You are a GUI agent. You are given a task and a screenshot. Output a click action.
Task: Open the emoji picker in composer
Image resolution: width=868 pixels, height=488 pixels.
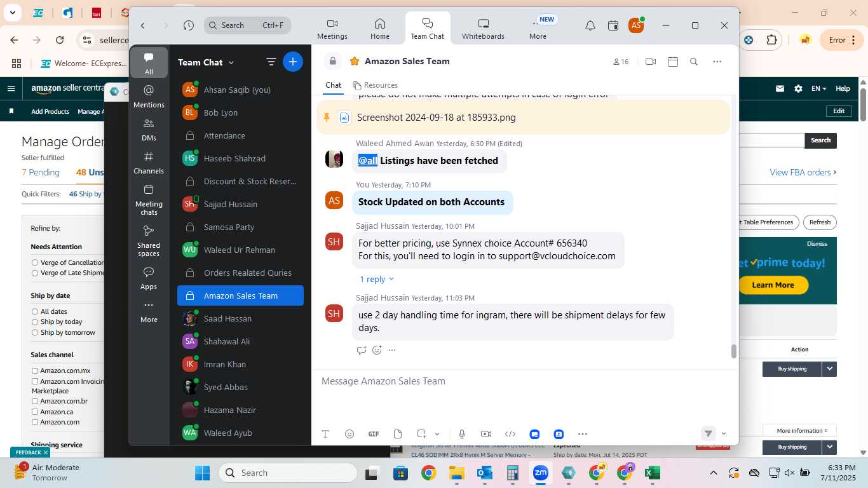click(x=349, y=434)
